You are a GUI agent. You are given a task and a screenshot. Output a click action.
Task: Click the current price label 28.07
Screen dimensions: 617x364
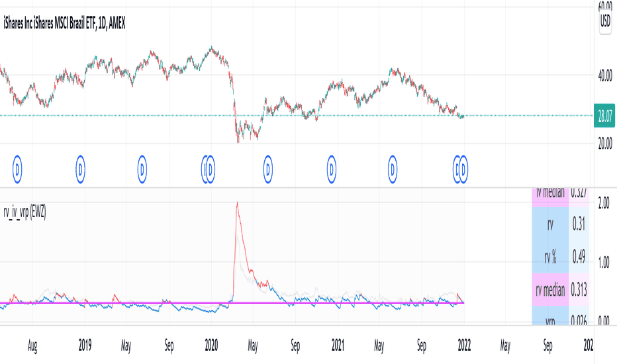point(604,116)
